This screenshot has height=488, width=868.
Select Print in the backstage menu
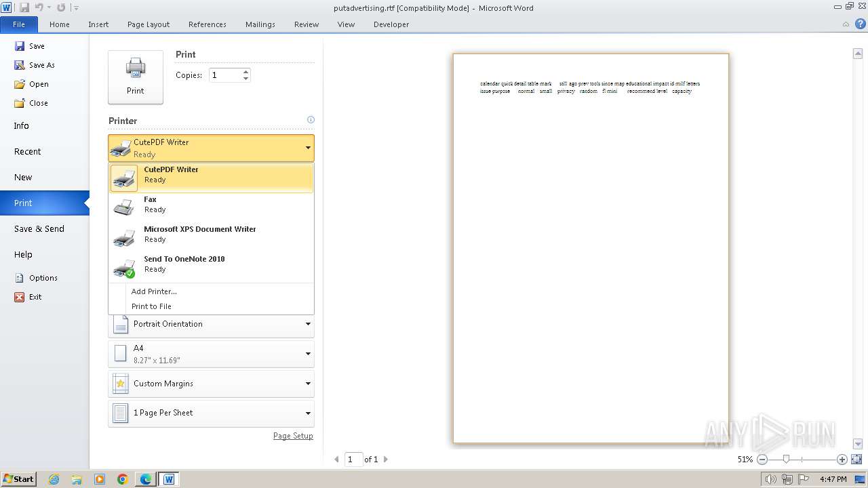point(45,203)
